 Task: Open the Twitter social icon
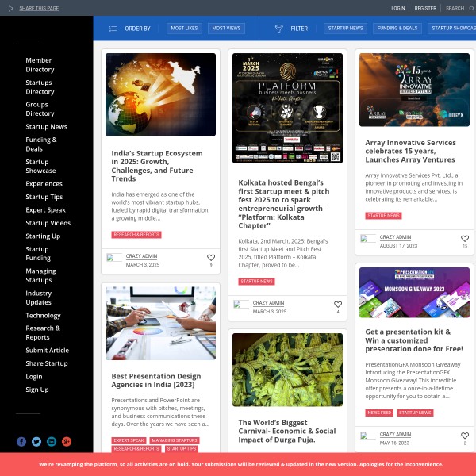[36, 441]
